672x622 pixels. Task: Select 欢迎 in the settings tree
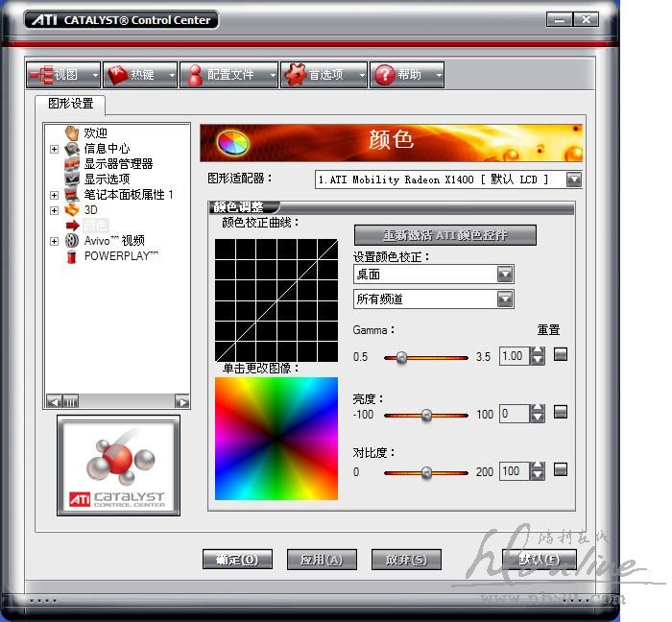pyautogui.click(x=95, y=133)
